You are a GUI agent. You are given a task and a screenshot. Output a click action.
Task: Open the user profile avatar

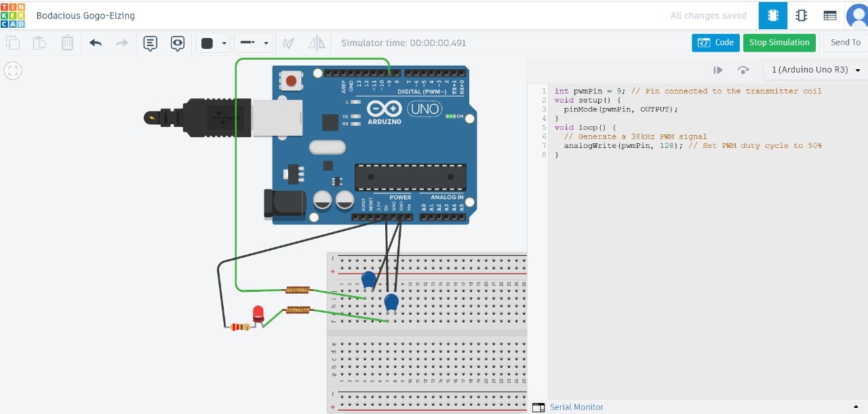(857, 16)
